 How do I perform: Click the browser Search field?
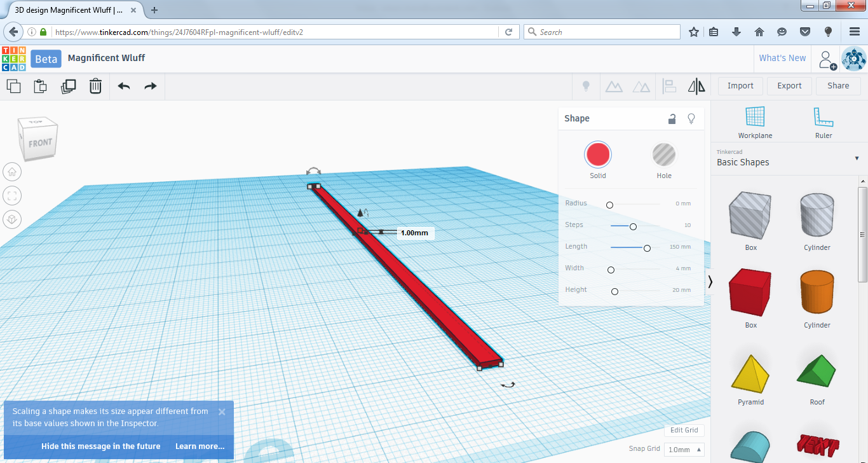click(x=602, y=32)
